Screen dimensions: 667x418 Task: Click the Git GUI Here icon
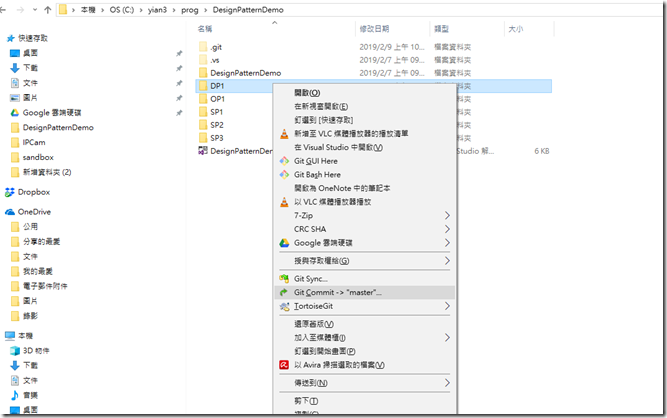pyautogui.click(x=284, y=161)
